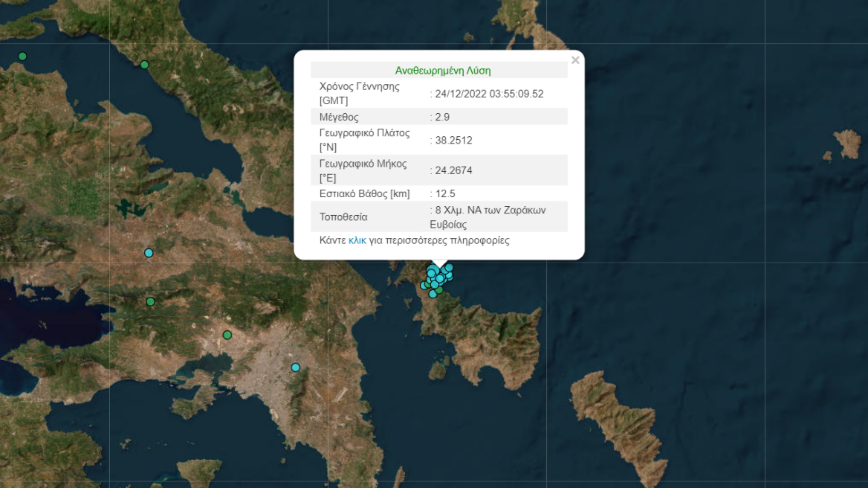Screen dimensions: 868x488
Task: Select the green earthquake dot northwest of Athens city
Action: click(x=227, y=335)
